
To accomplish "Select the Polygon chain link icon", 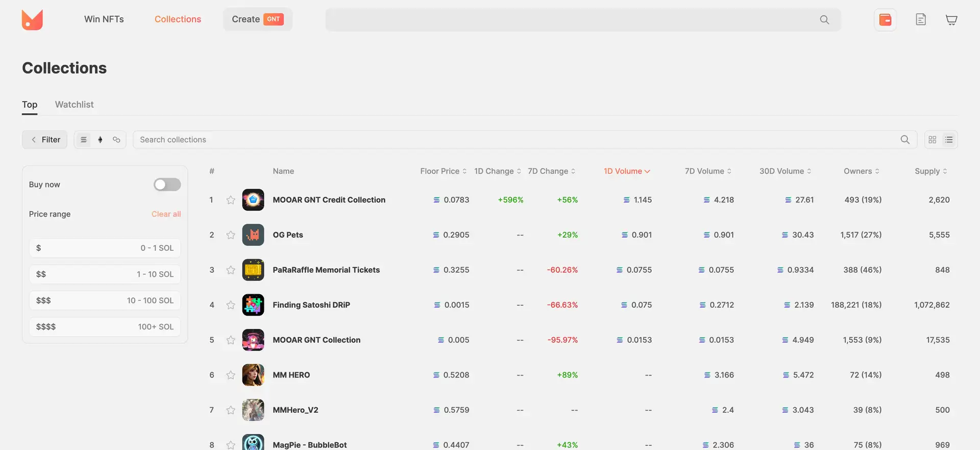I will [116, 139].
